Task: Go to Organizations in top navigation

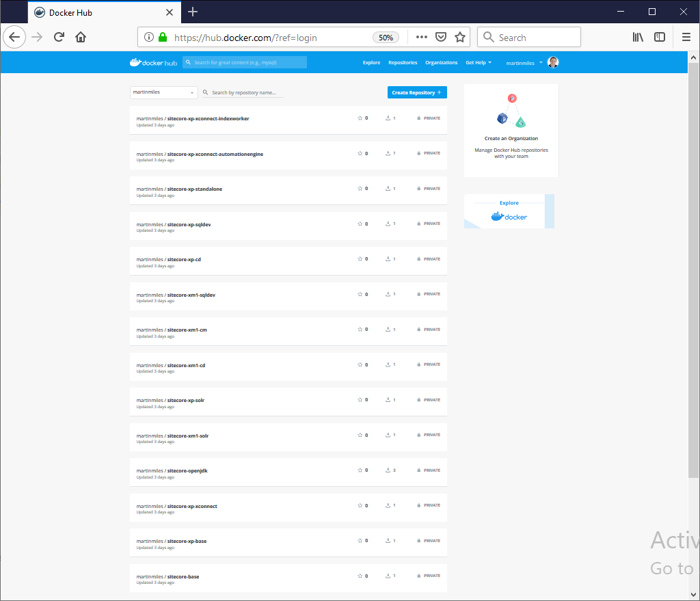Action: coord(441,63)
